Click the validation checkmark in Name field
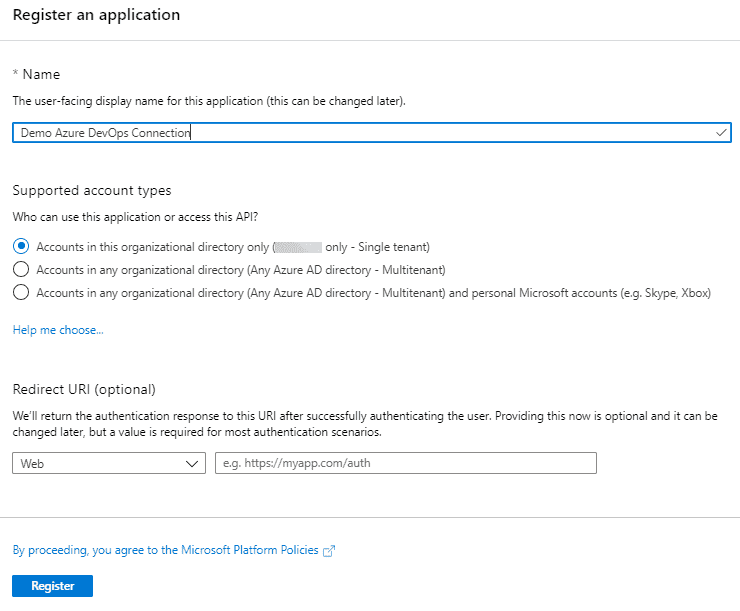This screenshot has width=740, height=611. tap(721, 133)
